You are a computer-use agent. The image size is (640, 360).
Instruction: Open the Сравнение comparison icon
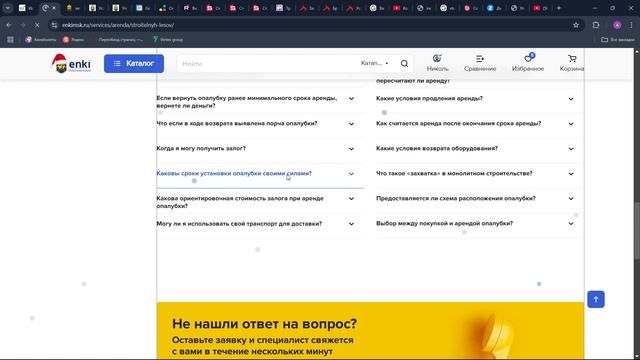(480, 63)
